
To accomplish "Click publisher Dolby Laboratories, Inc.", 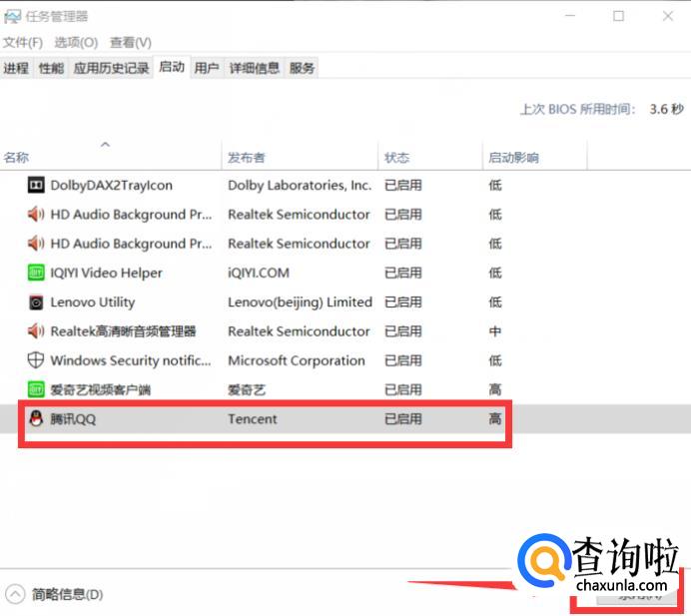I will pyautogui.click(x=300, y=185).
